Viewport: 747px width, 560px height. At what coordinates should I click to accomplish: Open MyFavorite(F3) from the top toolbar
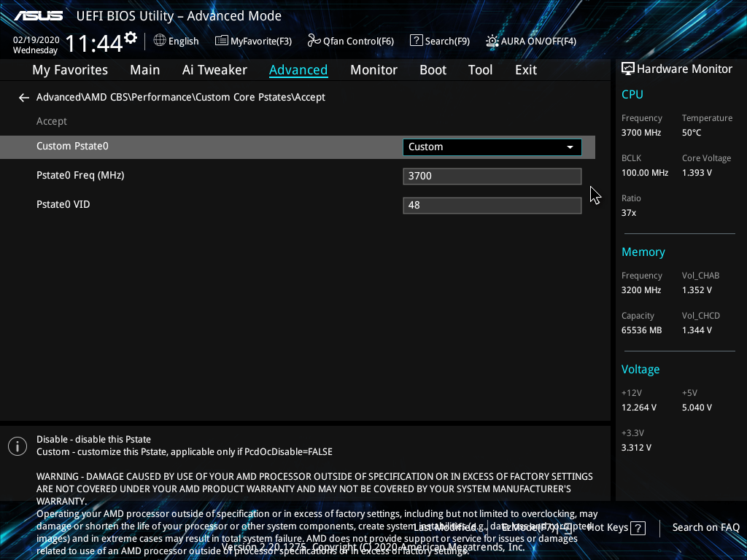(x=253, y=41)
